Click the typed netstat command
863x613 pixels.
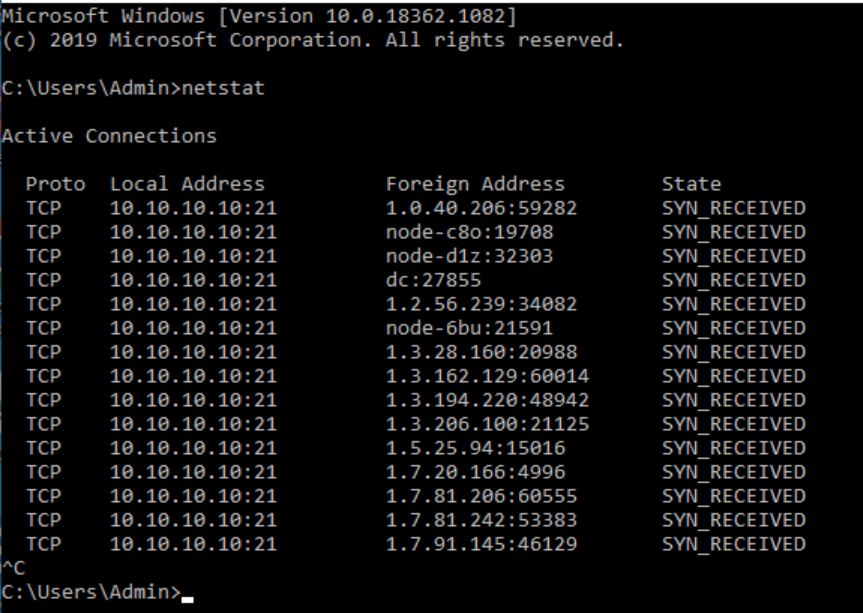tap(221, 88)
